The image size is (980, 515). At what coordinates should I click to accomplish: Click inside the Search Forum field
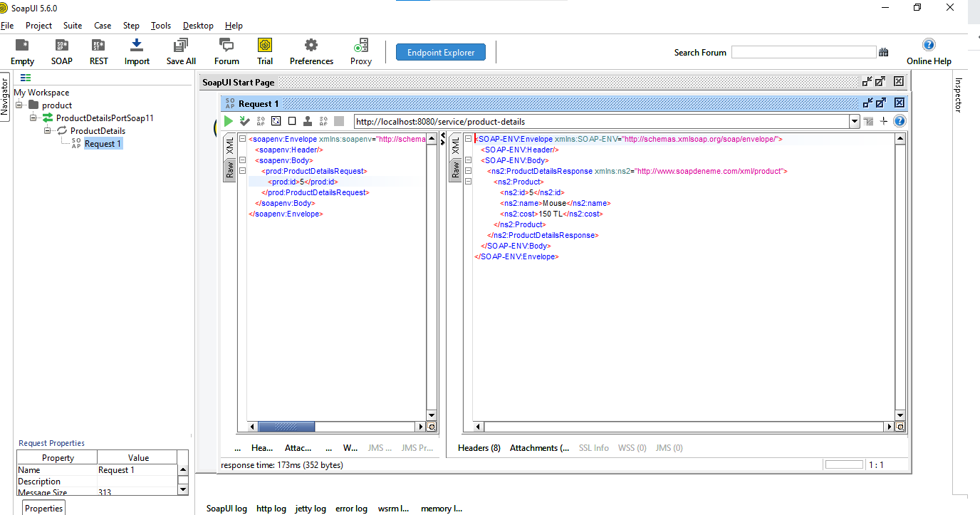tap(803, 51)
